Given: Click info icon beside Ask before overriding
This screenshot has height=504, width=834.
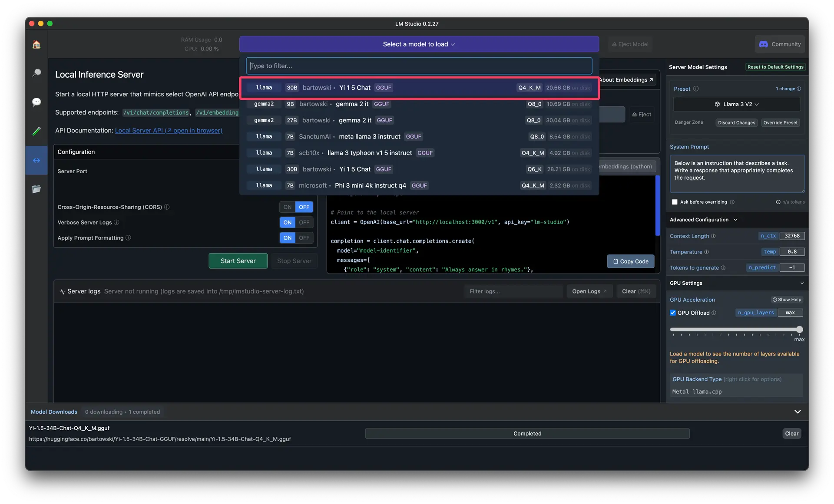Looking at the screenshot, I should [x=732, y=202].
